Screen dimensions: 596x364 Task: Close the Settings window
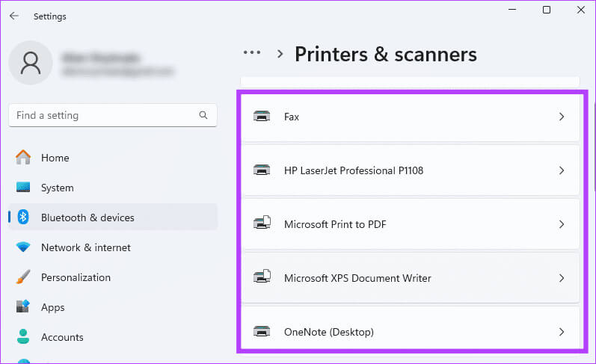point(581,10)
